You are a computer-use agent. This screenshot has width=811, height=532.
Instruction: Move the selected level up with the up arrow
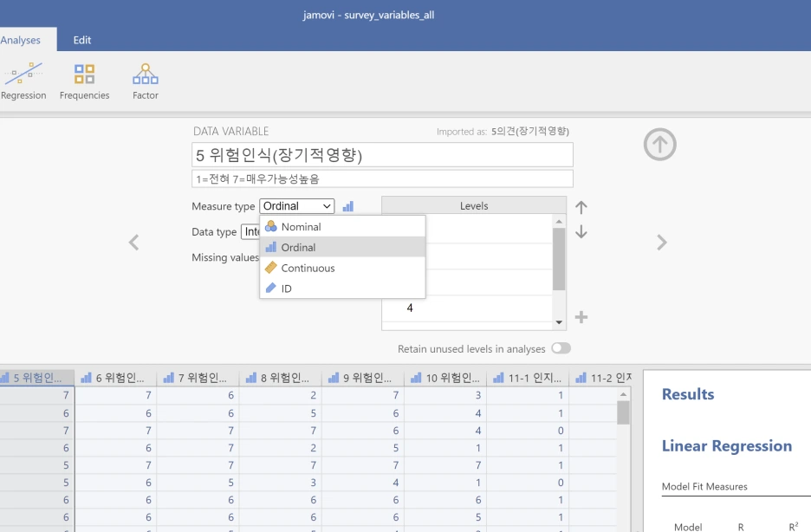[581, 208]
